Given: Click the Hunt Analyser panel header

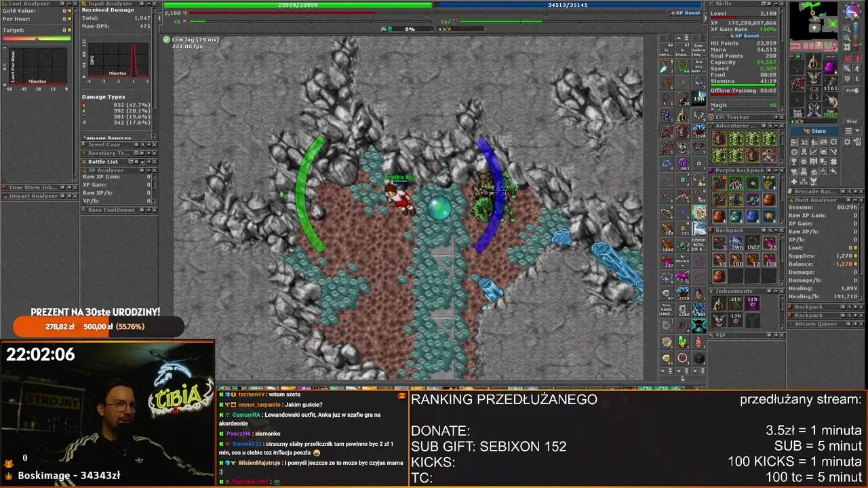Looking at the screenshot, I should (x=825, y=200).
